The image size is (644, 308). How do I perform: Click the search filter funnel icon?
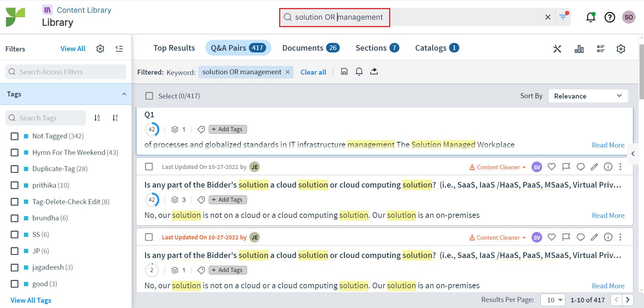coord(563,17)
